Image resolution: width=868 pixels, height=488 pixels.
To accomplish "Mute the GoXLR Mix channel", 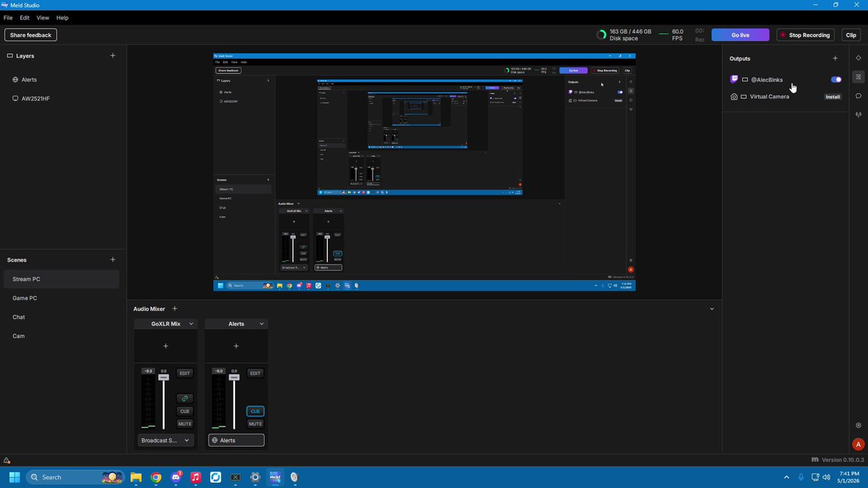I will 184,424.
